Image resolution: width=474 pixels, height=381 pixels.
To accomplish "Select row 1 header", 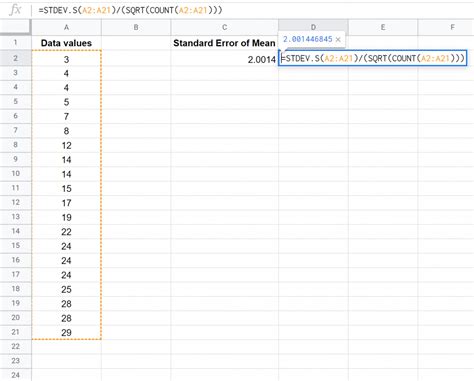I will point(15,43).
